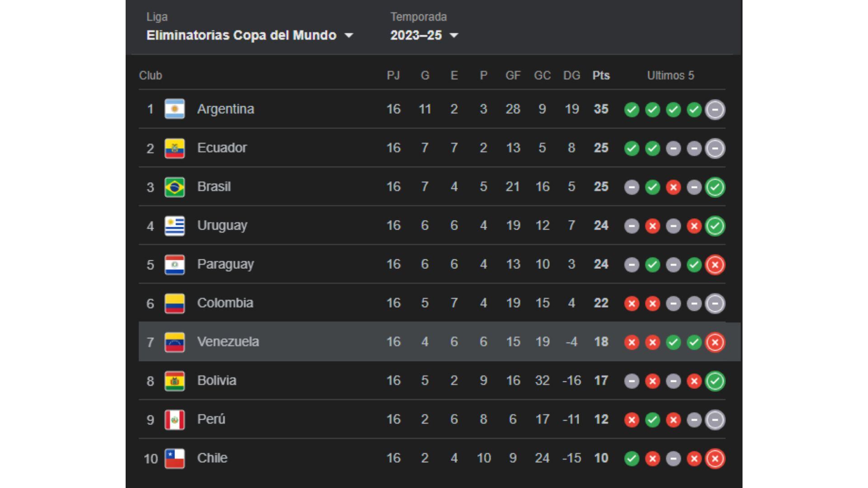Click Brasil's most recent win result icon
The width and height of the screenshot is (868, 488).
click(x=715, y=187)
